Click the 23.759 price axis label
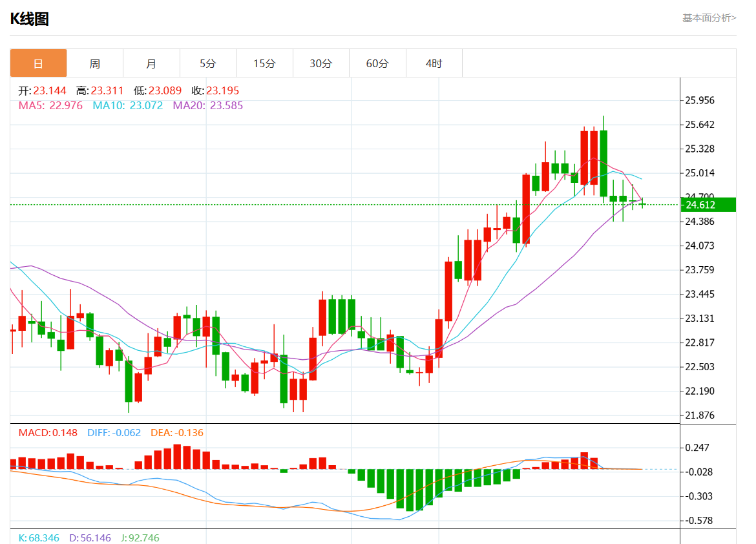756x544 pixels. click(x=700, y=269)
